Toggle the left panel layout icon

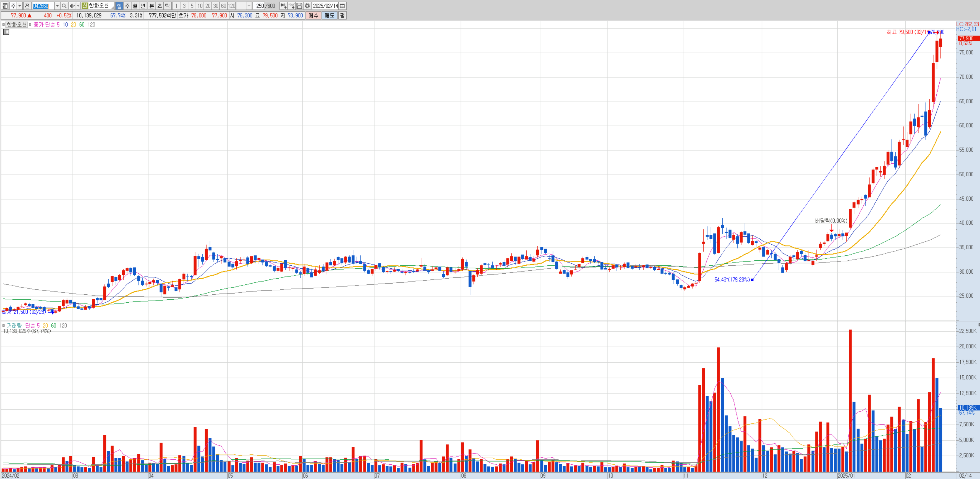5,6
